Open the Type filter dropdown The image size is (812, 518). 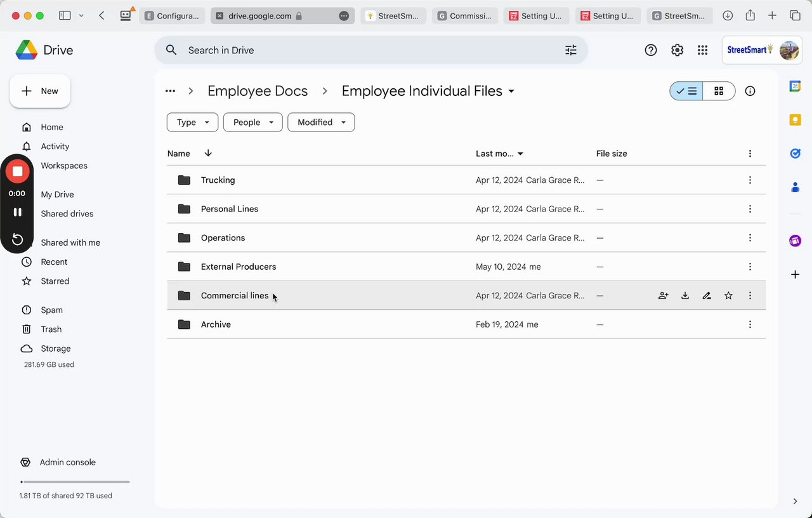click(192, 123)
